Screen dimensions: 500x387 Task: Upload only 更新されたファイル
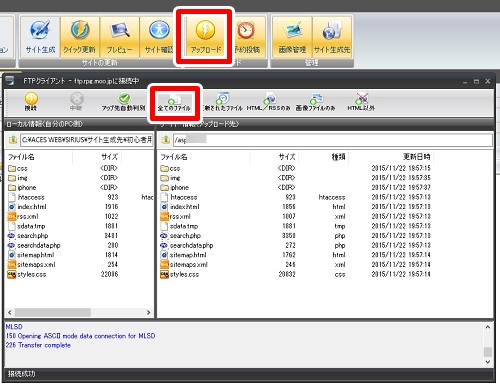pos(223,102)
